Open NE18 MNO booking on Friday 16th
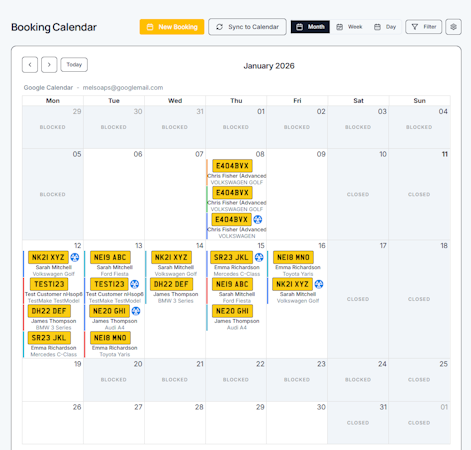Viewport: 471px width, 450px height. coord(293,257)
